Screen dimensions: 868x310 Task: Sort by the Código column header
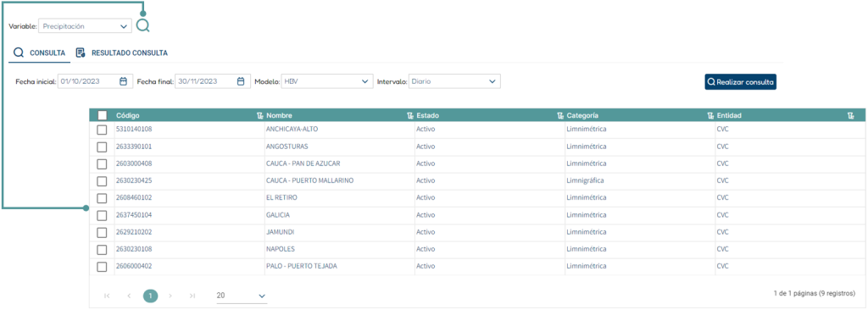pos(128,116)
